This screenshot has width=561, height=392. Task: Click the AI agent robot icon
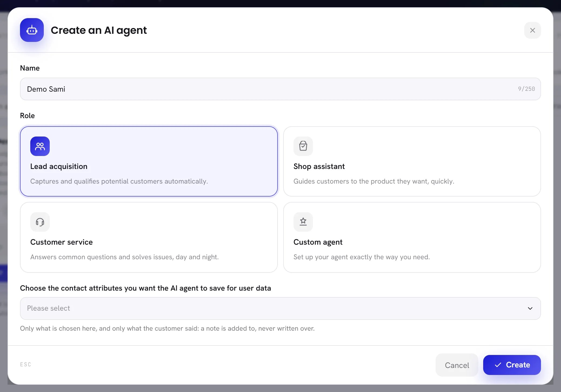coord(32,30)
